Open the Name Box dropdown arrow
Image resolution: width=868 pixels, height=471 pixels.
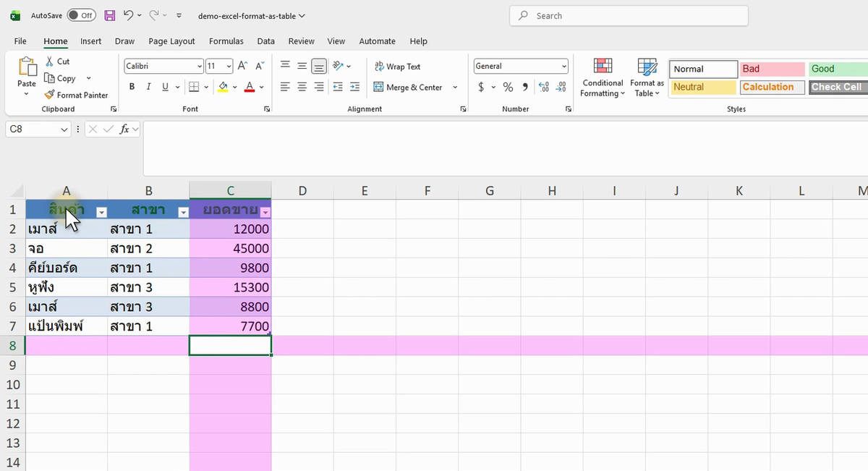pyautogui.click(x=64, y=130)
